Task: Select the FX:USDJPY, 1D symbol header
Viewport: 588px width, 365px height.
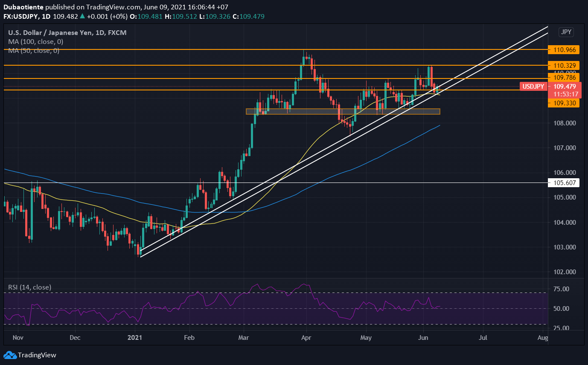Action: [26, 17]
